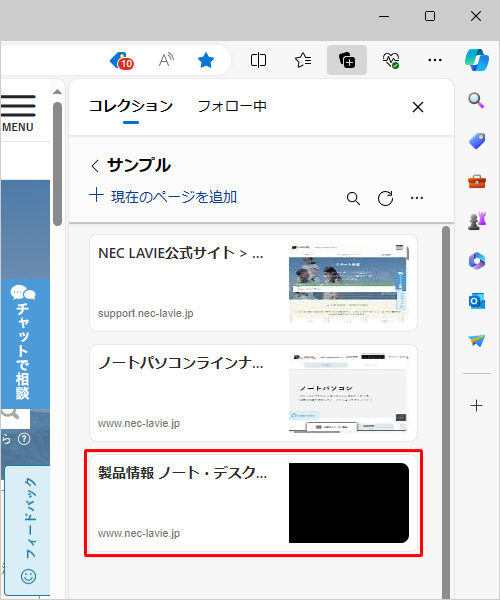The image size is (500, 600).
Task: Open the Settings and more ellipsis menu
Action: (x=435, y=60)
